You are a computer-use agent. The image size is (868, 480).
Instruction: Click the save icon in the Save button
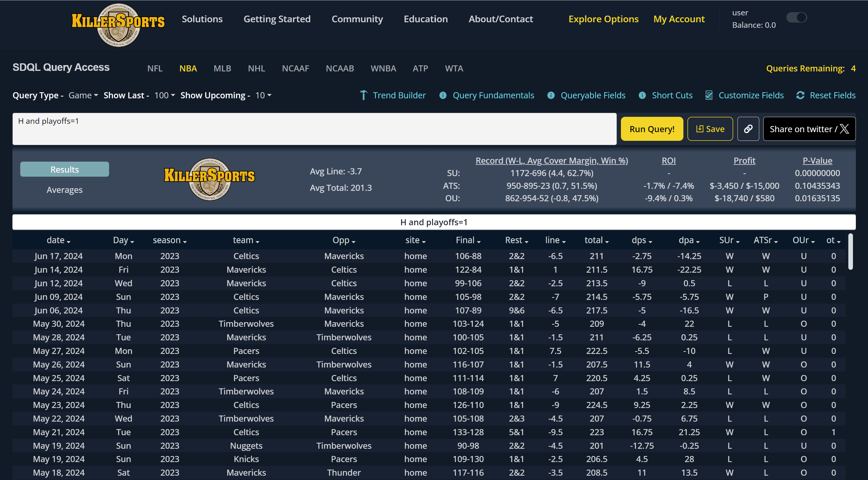point(700,129)
